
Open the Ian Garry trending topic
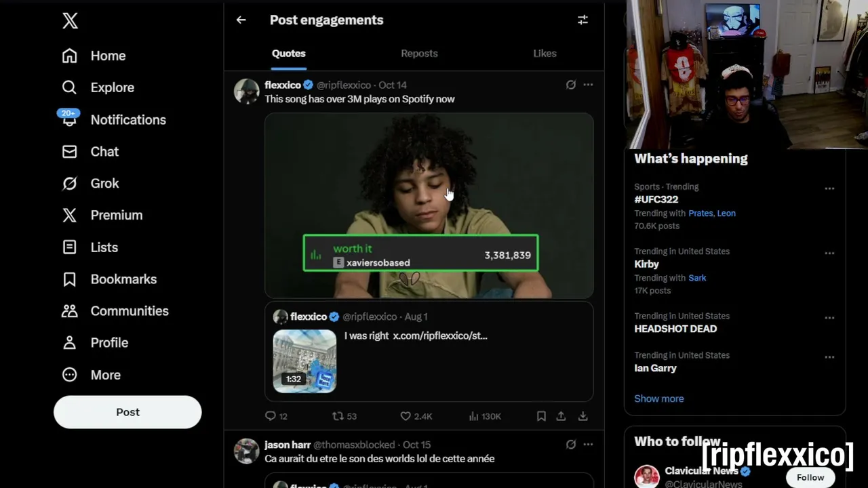(x=655, y=368)
